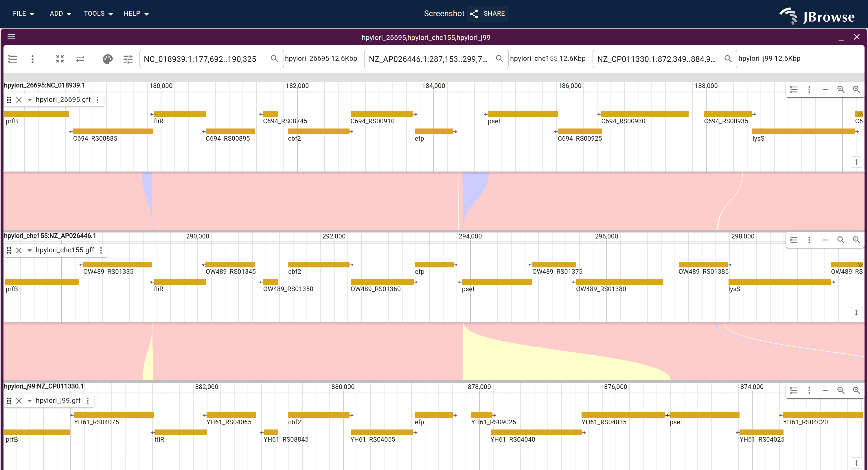Close the hpylori synteny view
868x470 pixels.
[856, 37]
